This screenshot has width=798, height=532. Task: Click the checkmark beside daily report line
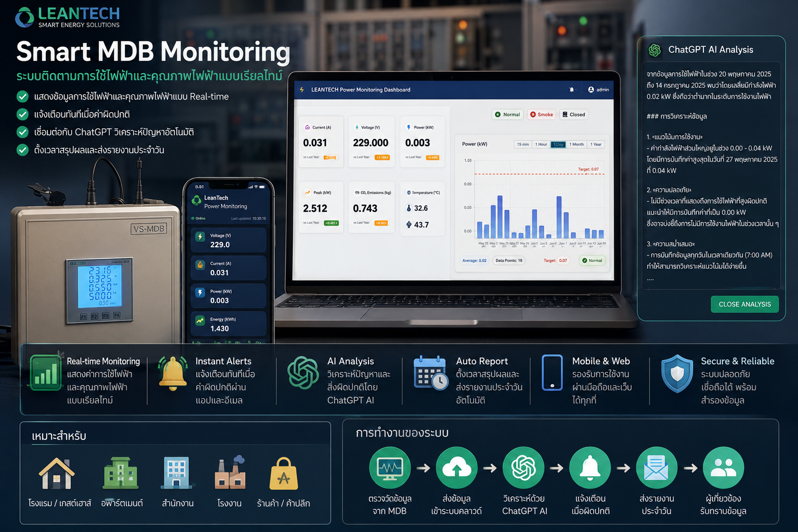22,150
